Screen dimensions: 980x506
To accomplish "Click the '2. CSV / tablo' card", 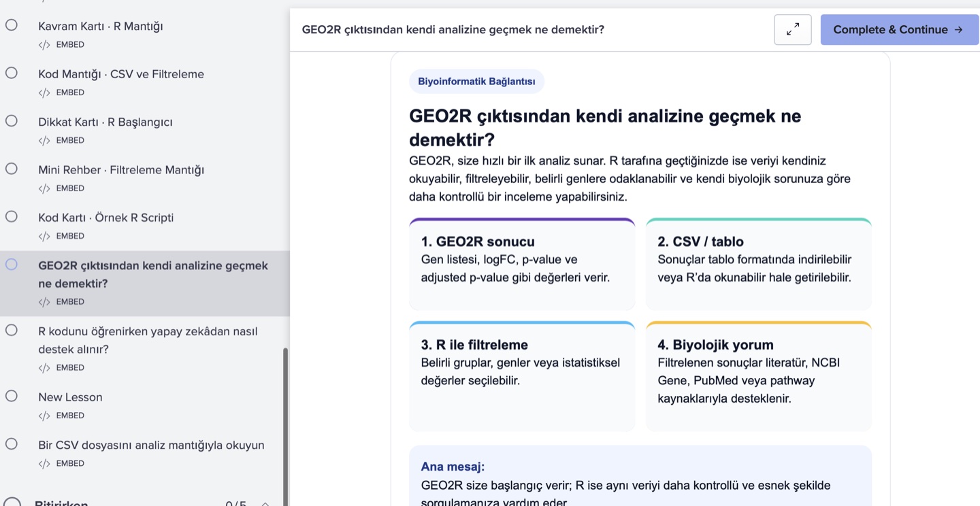I will pyautogui.click(x=759, y=264).
